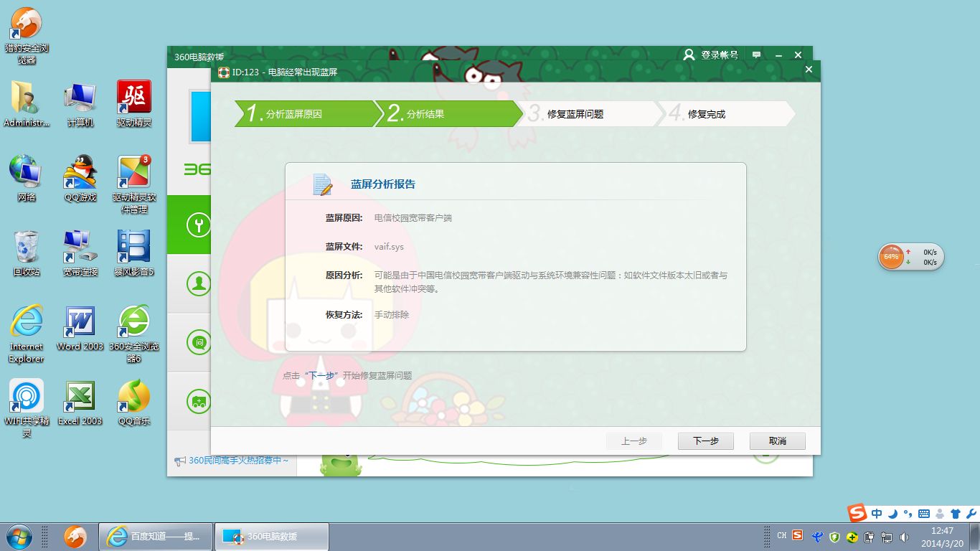Open the Sogou soft keyboard icon
Viewport: 980px width, 551px height.
[x=924, y=513]
